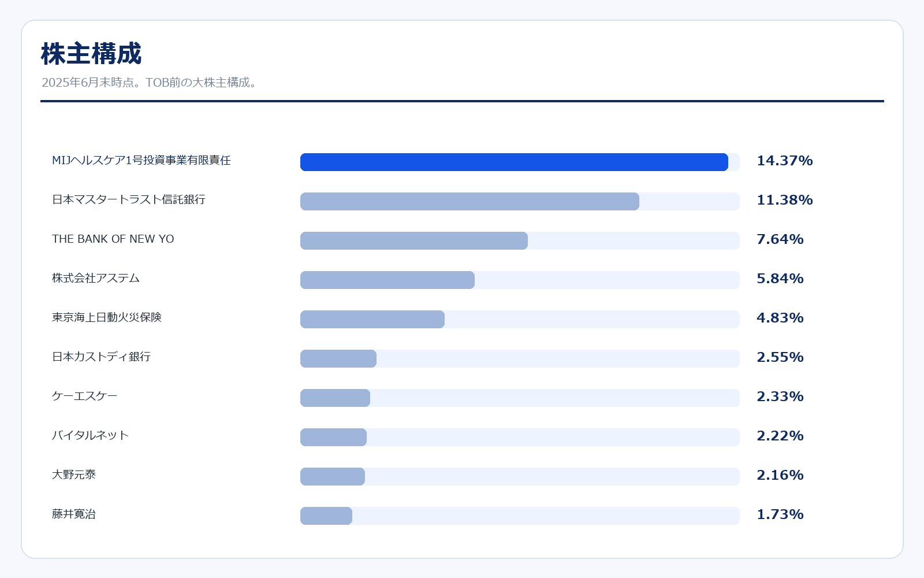Viewport: 924px width, 578px height.
Task: Select the 1.73% percentage
Action: (780, 514)
